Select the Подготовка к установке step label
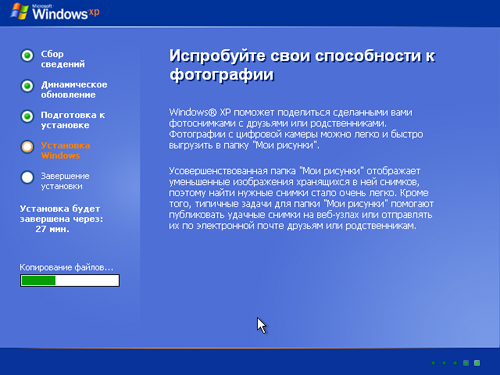Screen dimensions: 500x375 click(73, 120)
